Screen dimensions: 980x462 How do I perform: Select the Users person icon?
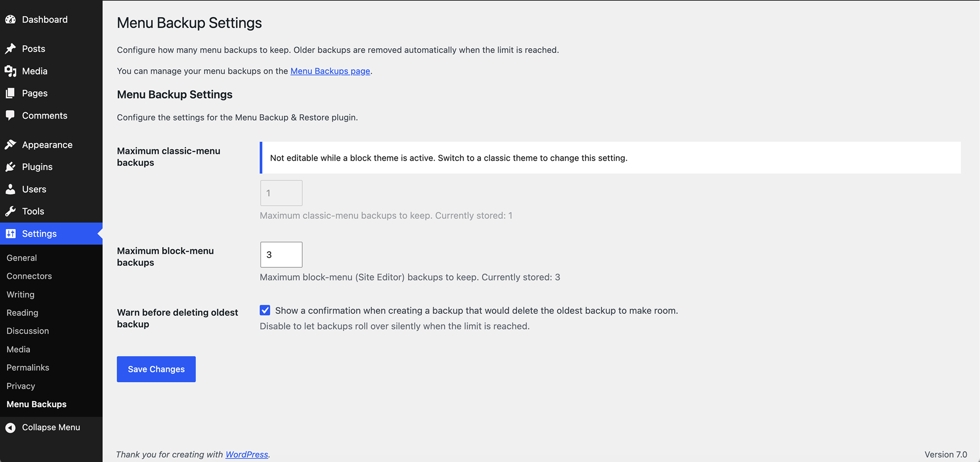click(x=10, y=189)
